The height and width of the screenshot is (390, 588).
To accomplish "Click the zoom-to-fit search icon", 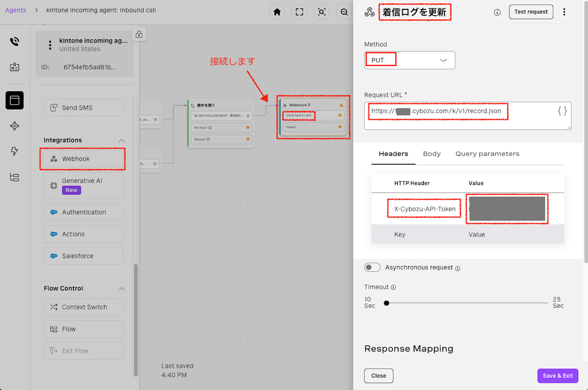I will (322, 12).
